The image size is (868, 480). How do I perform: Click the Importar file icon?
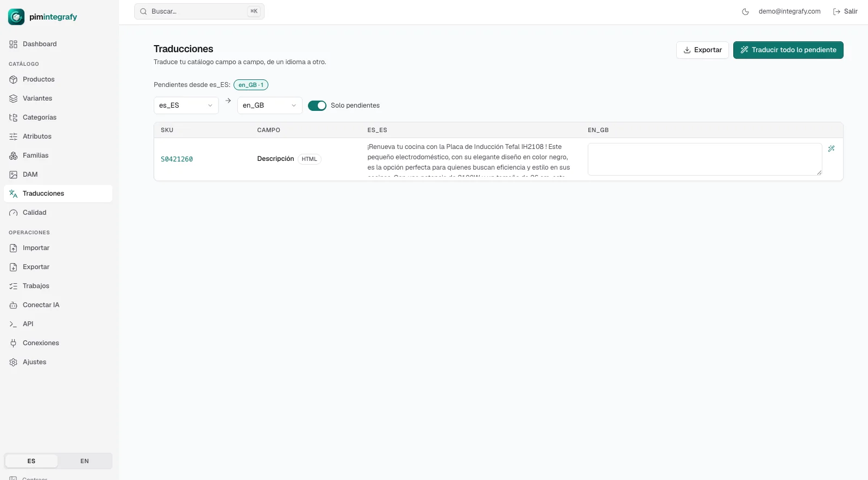click(14, 248)
